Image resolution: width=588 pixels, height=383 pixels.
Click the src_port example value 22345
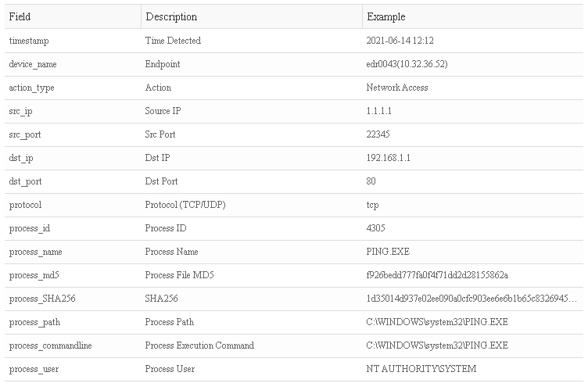378,134
